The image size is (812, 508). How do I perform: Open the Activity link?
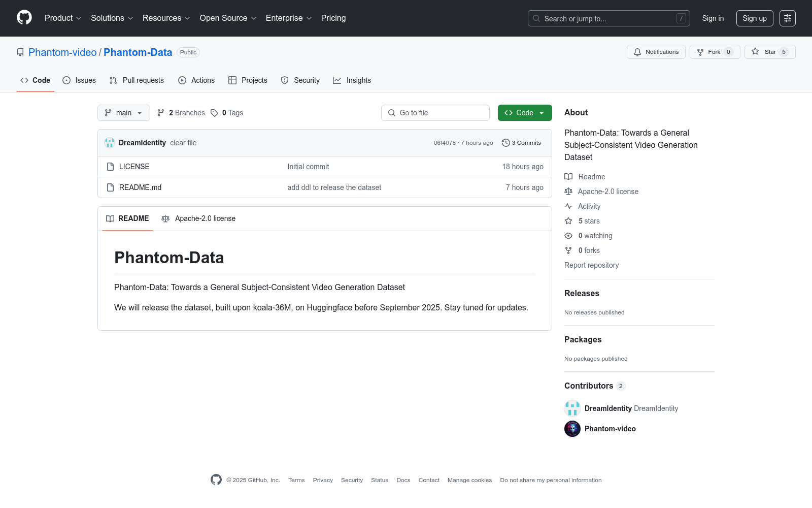pos(583,206)
